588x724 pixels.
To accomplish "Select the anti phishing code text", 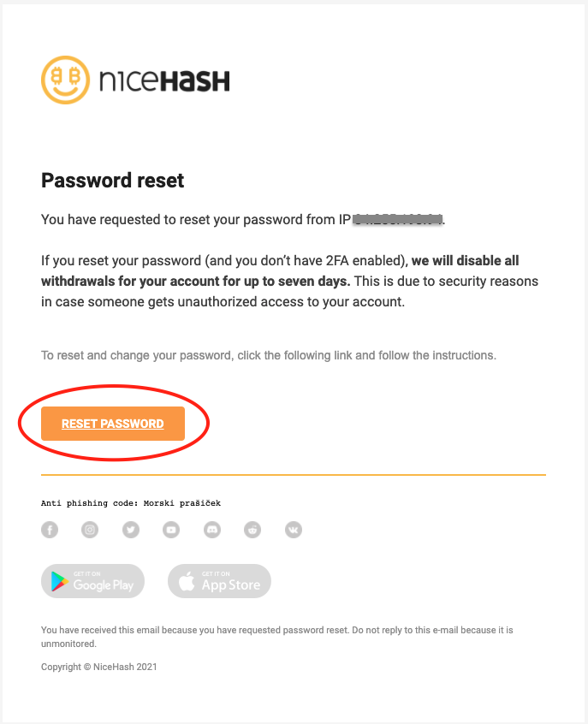I will coord(131,503).
